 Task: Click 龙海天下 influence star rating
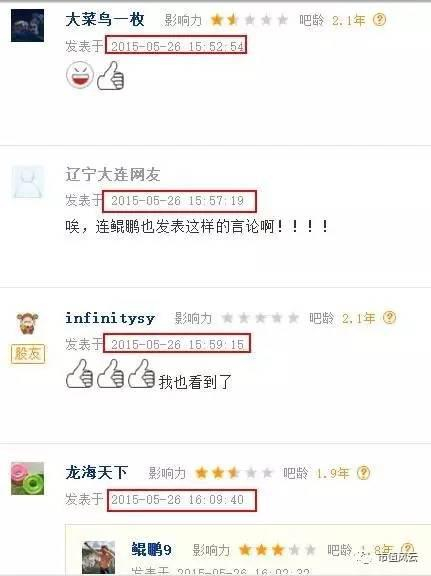[234, 473]
